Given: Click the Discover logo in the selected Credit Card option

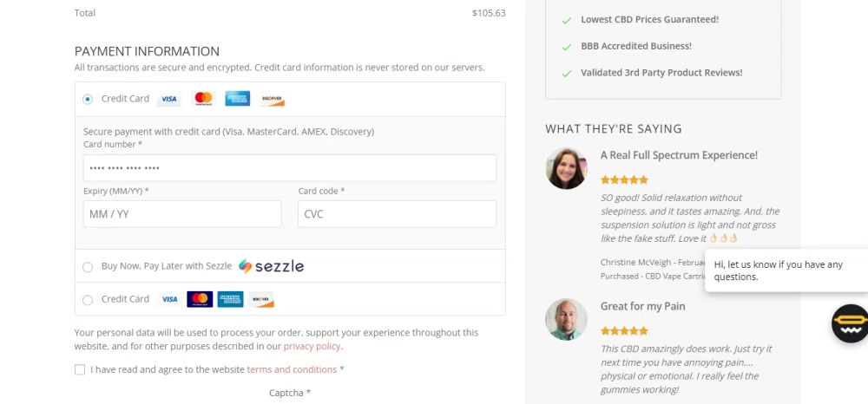Looking at the screenshot, I should pos(272,99).
